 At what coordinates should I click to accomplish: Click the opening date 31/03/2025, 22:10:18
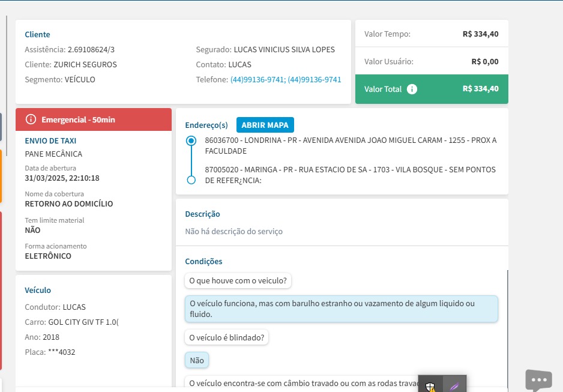point(62,178)
